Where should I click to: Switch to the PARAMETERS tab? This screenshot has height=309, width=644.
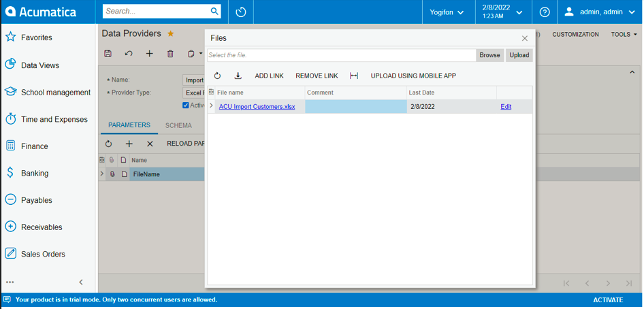point(129,125)
